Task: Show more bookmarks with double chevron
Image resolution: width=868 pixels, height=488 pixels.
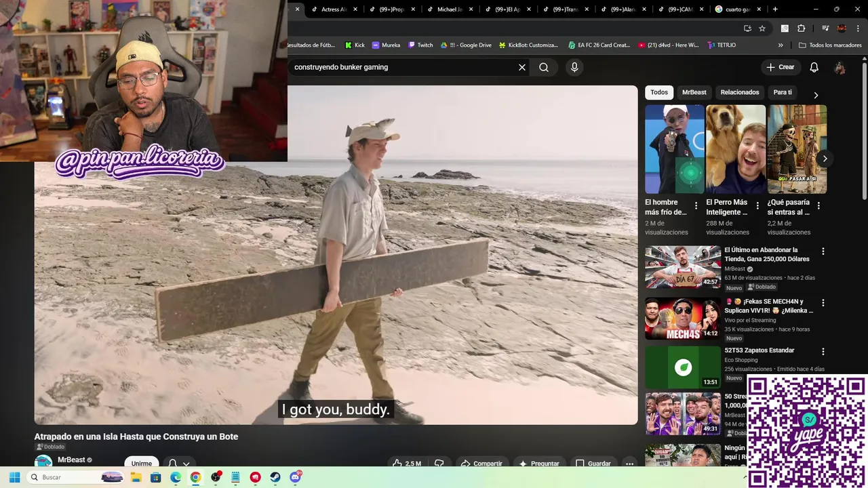Action: [781, 45]
